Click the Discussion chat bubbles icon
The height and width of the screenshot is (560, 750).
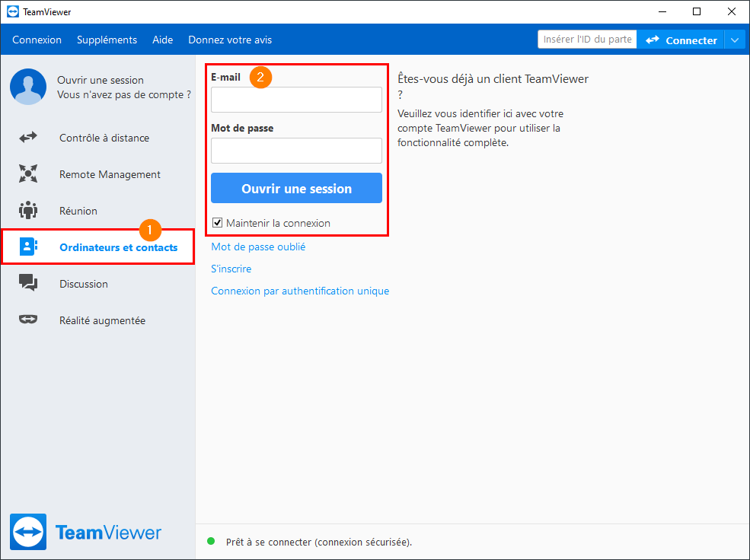28,283
